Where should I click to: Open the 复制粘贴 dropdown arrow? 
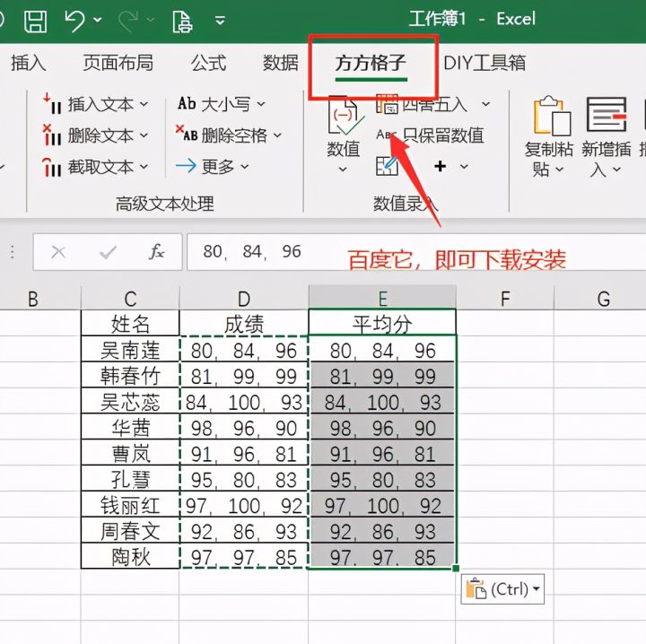[x=559, y=169]
